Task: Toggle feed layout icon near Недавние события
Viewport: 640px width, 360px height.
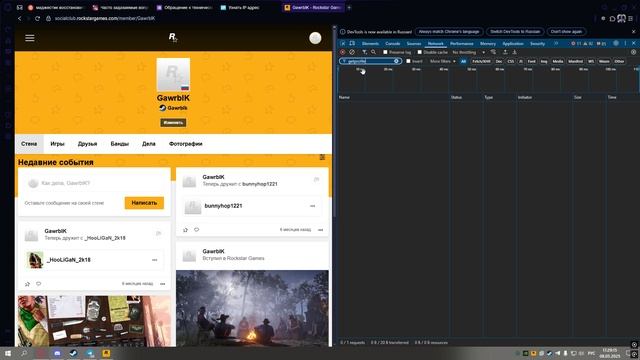Action: (x=322, y=157)
